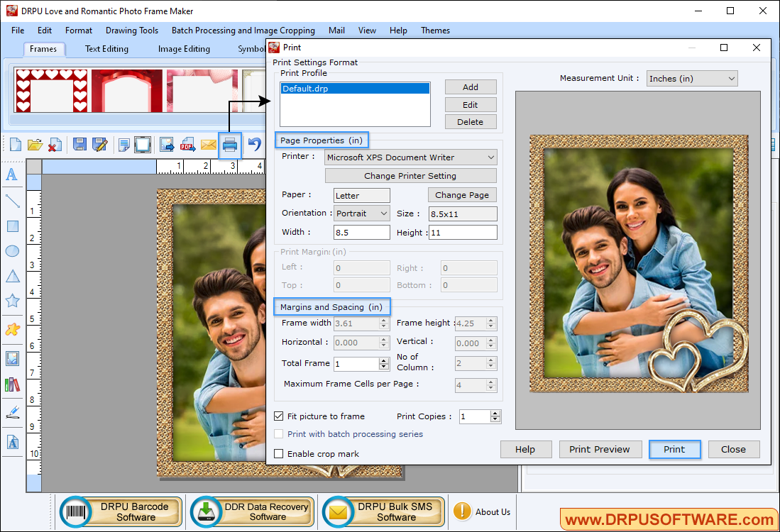Select the Text tool in the left sidebar
780x532 pixels.
click(x=12, y=174)
